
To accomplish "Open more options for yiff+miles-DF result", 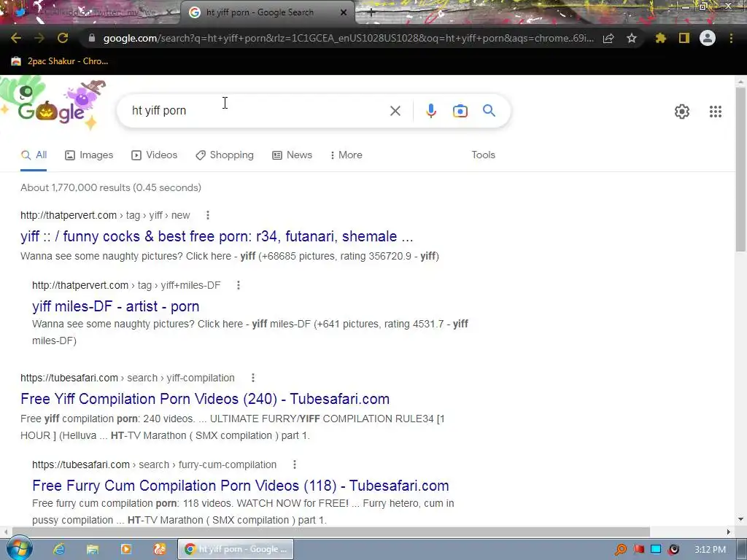I will pos(239,285).
